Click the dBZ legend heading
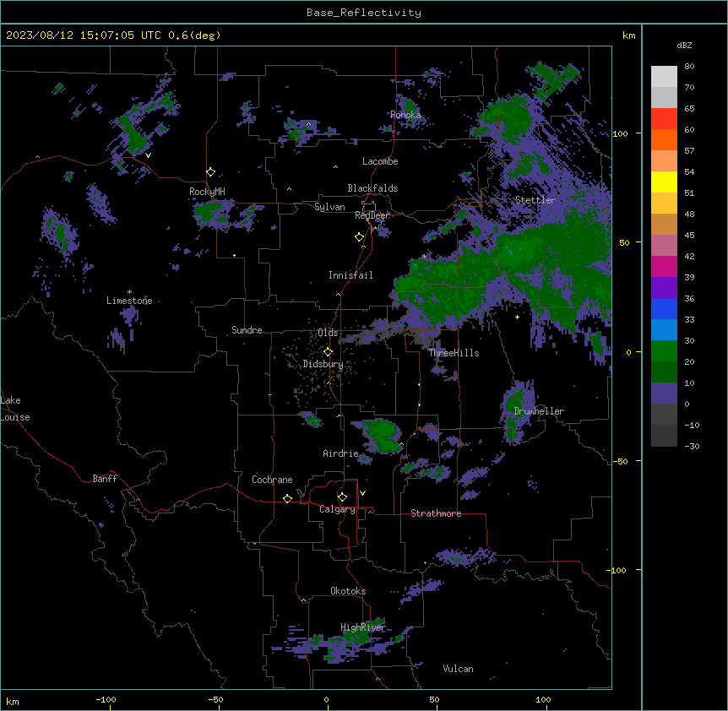Viewport: 728px width, 711px height. [x=684, y=45]
